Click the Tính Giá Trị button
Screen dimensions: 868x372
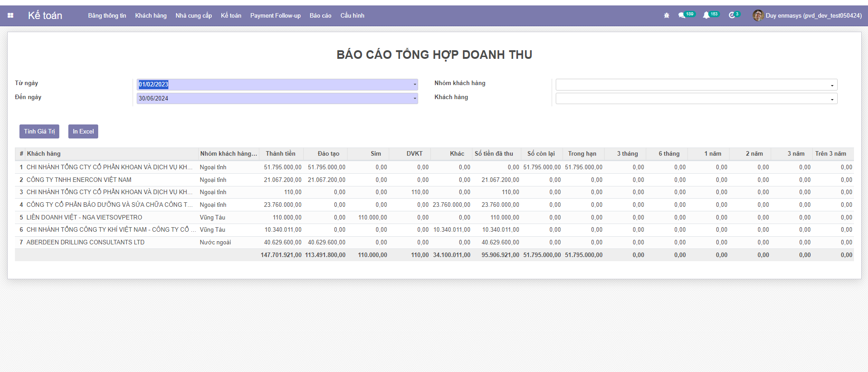(x=39, y=131)
